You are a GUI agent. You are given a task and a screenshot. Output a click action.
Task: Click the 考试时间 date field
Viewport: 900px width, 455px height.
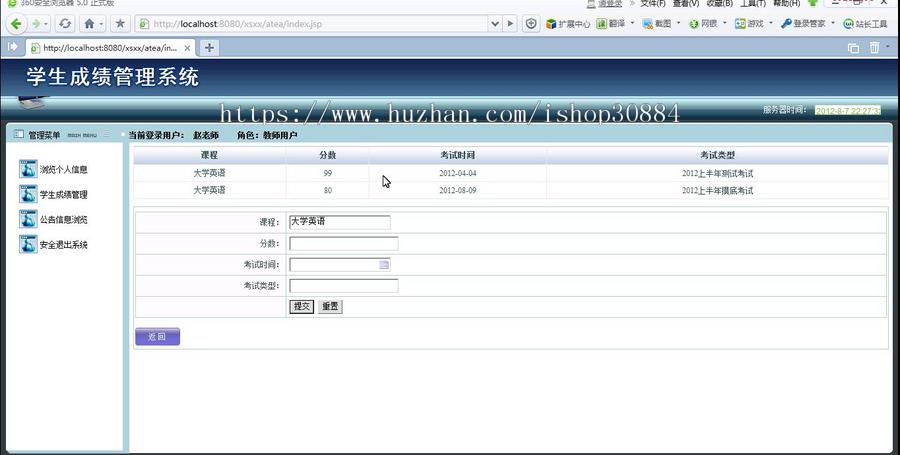[340, 265]
